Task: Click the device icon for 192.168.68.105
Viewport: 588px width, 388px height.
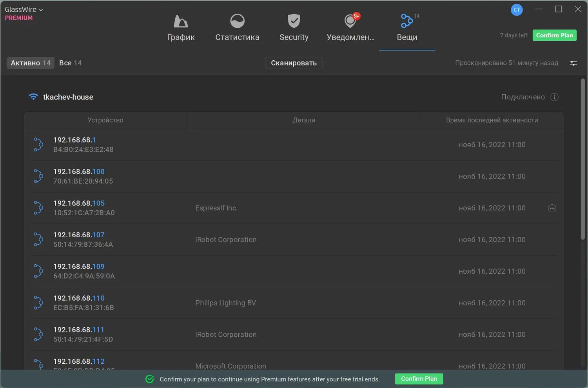Action: tap(38, 208)
